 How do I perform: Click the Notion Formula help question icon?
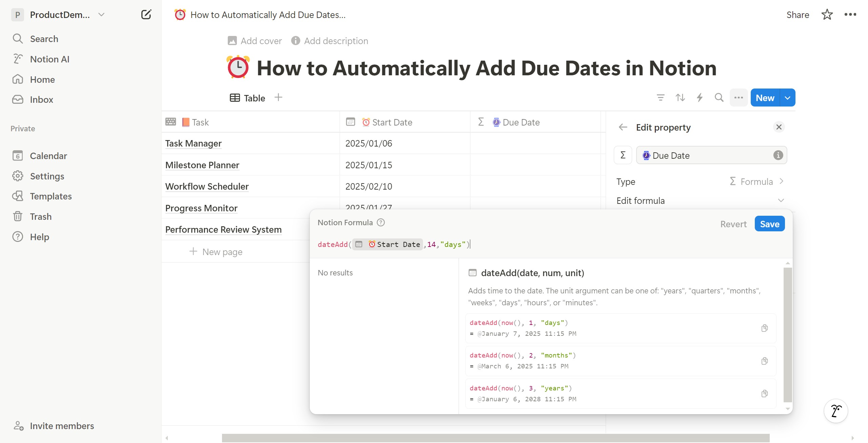coord(381,223)
